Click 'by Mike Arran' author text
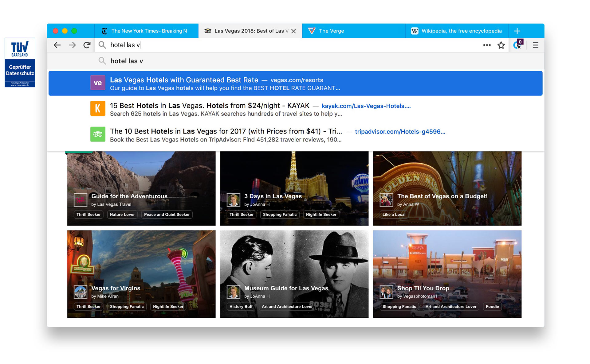 [x=105, y=296]
